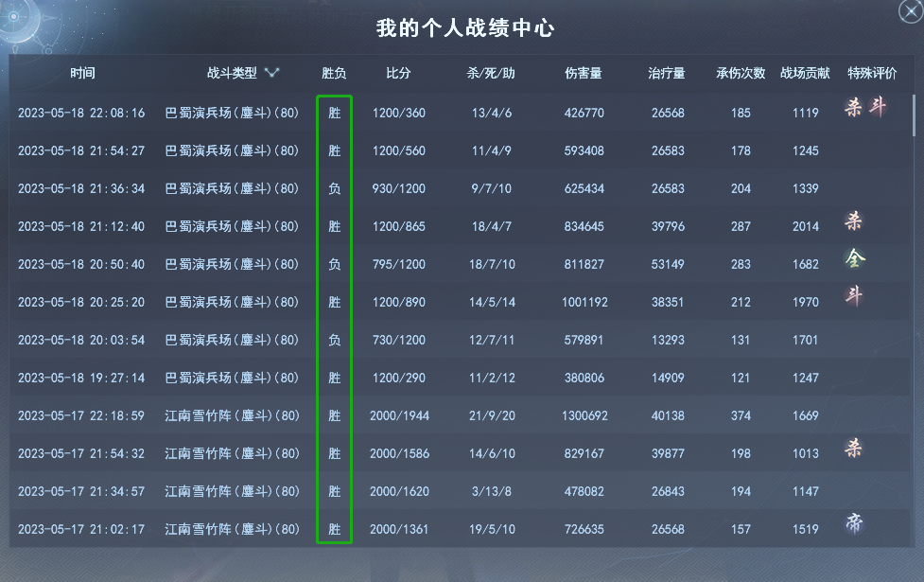This screenshot has height=582, width=924.
Task: Click the contribution value 2014
Action: coord(806,226)
